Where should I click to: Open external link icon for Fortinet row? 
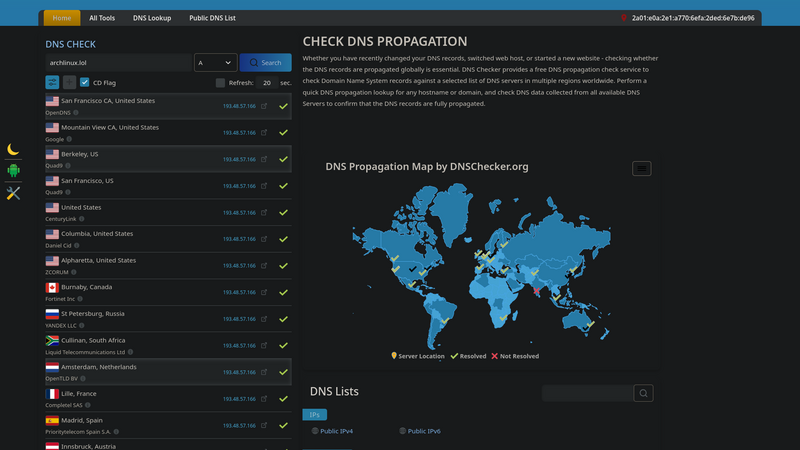coord(264,292)
